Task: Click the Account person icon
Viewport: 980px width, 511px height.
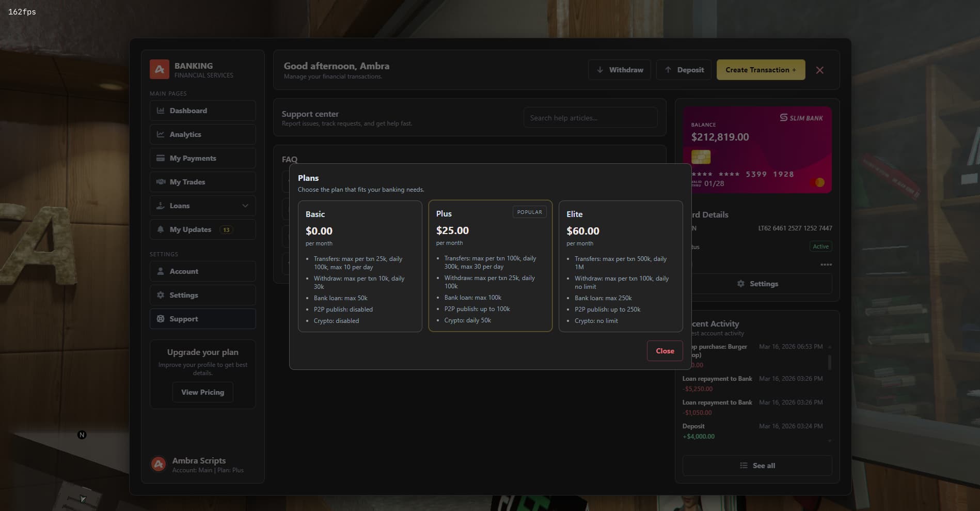Action: click(x=161, y=271)
